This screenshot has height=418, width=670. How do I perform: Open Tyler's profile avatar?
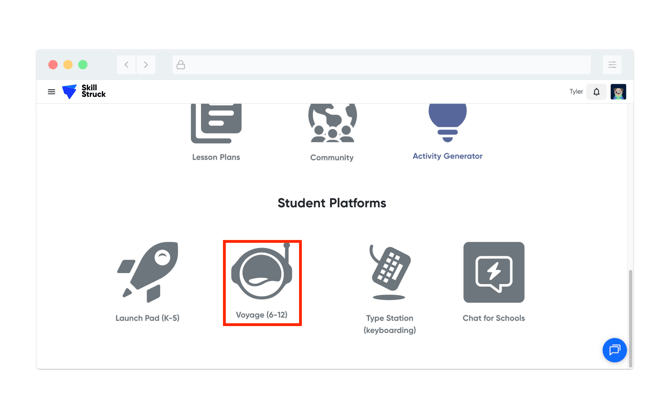[x=618, y=92]
